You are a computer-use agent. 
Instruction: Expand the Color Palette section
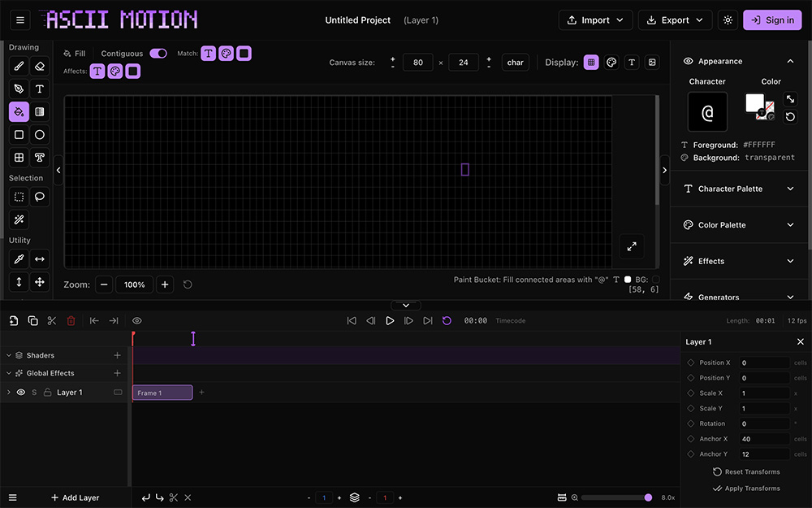(x=741, y=225)
